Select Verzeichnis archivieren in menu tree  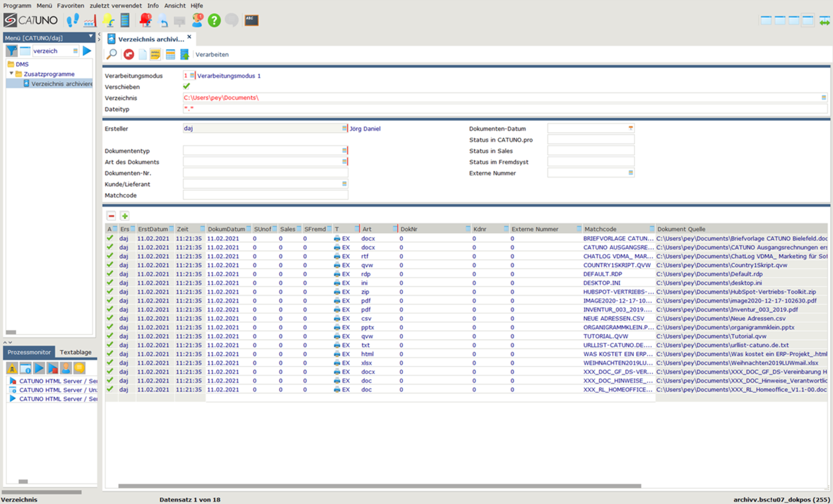click(61, 84)
